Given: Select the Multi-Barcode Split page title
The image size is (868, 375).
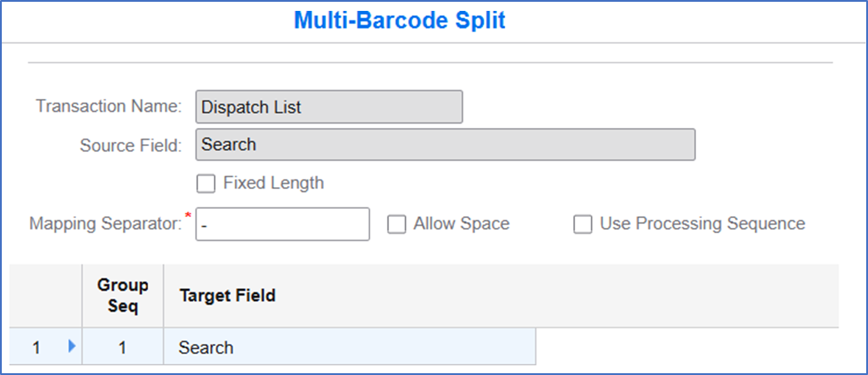Looking at the screenshot, I should tap(399, 20).
